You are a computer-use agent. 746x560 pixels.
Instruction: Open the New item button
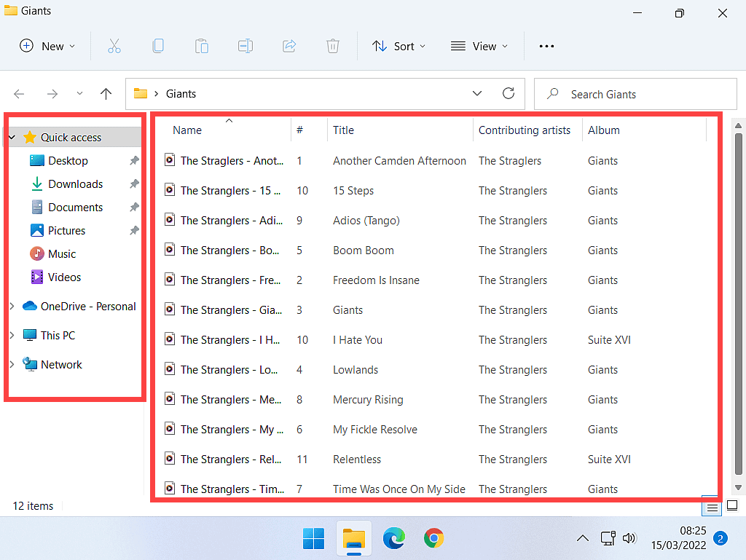(47, 46)
